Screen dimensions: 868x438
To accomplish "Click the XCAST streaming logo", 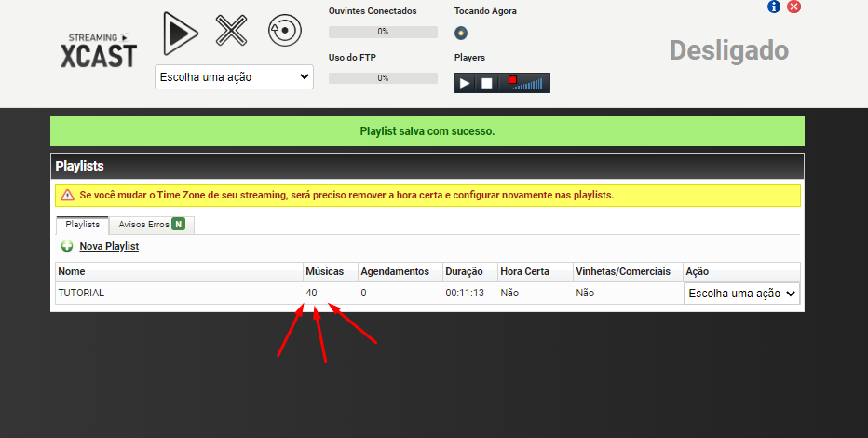I will 99,50.
